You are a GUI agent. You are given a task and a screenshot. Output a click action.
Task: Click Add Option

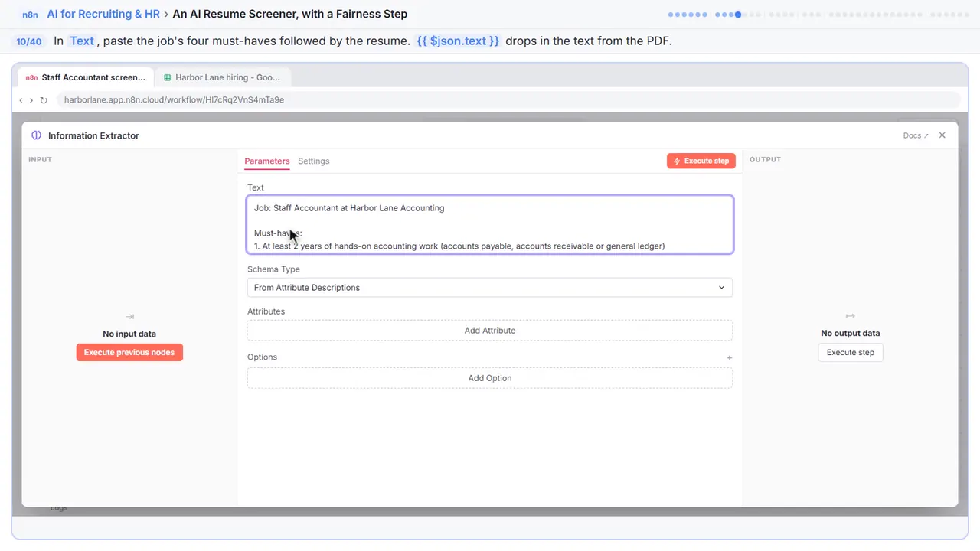point(490,378)
